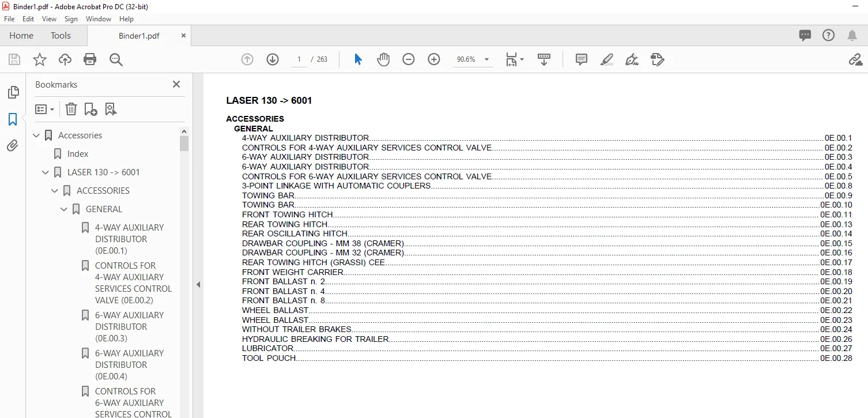Open the Attachments paperclip panel
Screen dimensions: 868x418
point(13,146)
